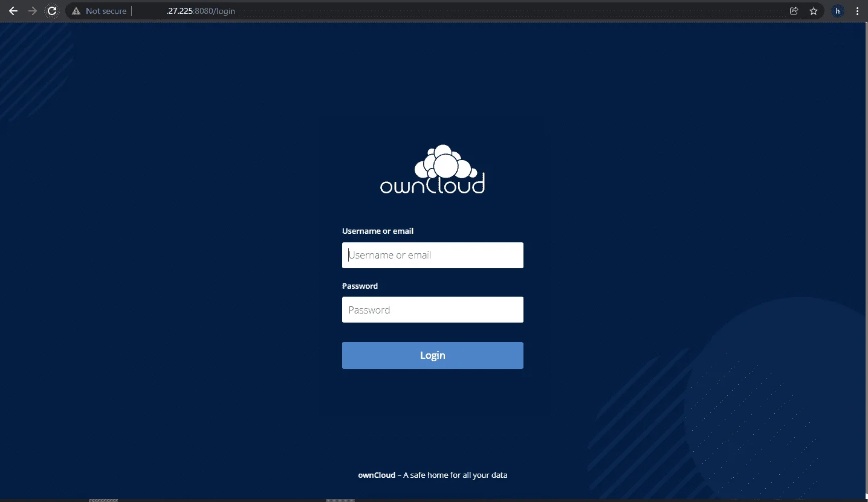Click the "Password" label above the field

point(360,286)
